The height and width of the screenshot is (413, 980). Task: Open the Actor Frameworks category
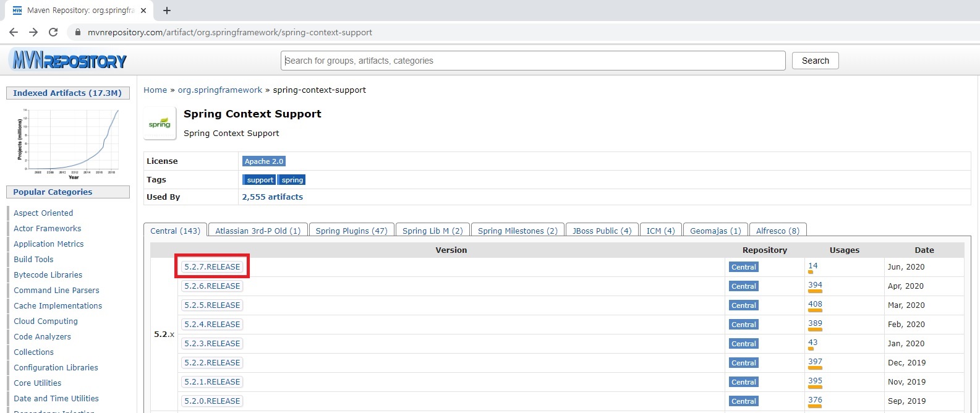point(48,229)
